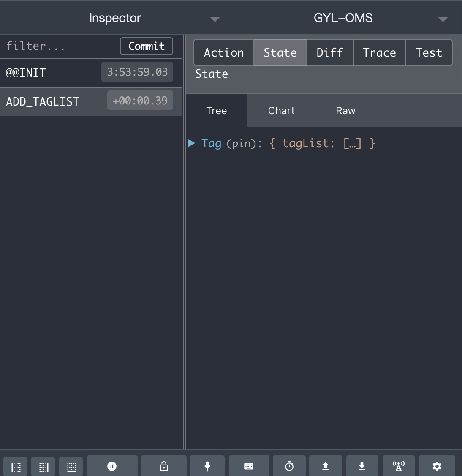Lock changes with the padlock icon
462x476 pixels.
pos(164,466)
